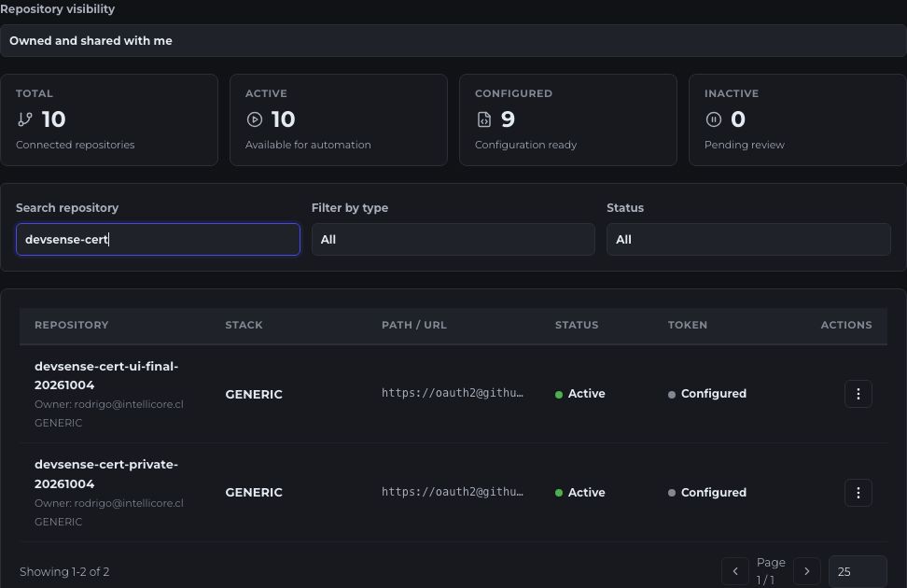
Task: Click the Active label in devsense-cert-ui-final row
Action: 587,394
